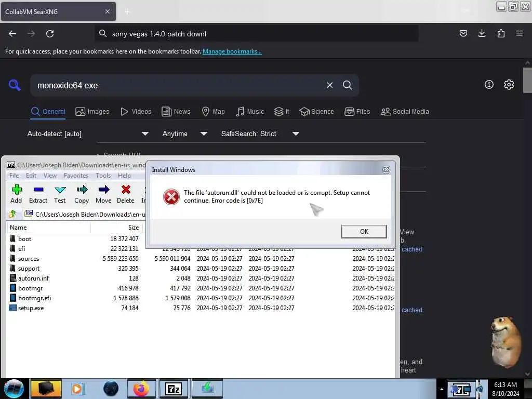Open the Windows Start menu
Viewport: 532px width, 399px height.
[14, 389]
